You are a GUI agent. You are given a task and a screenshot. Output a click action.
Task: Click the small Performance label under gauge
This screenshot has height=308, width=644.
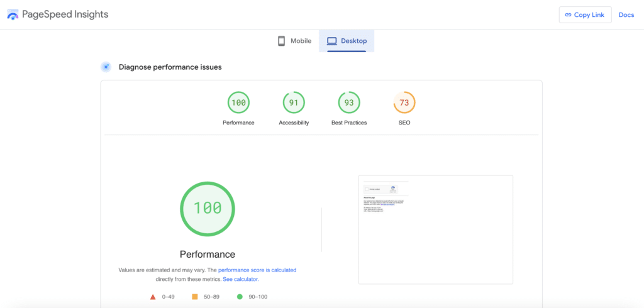[x=238, y=123]
